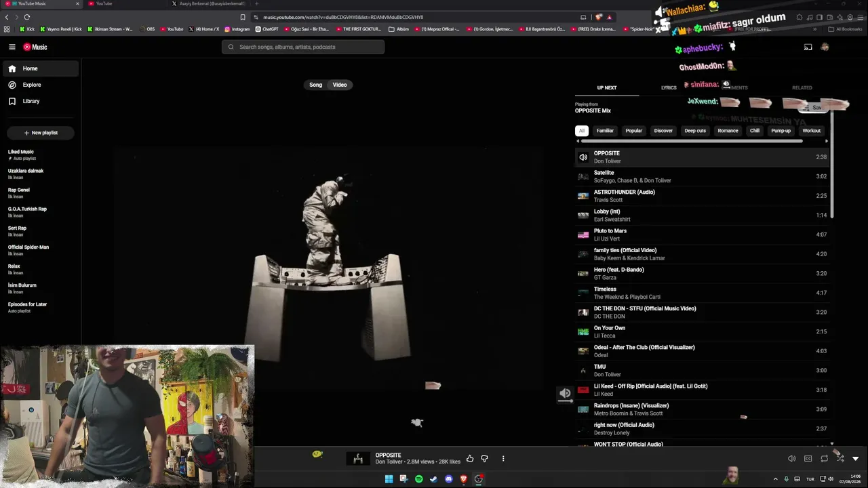Open the YouTube Music guide hamburger menu
The image size is (868, 488).
(x=12, y=47)
